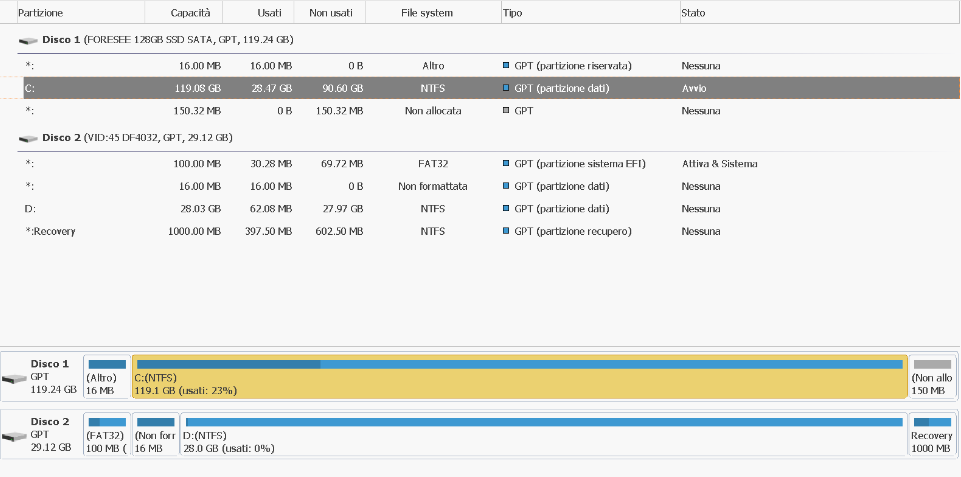The image size is (961, 477).
Task: Select the unallocated 150 MB block in disk map
Action: [x=932, y=376]
